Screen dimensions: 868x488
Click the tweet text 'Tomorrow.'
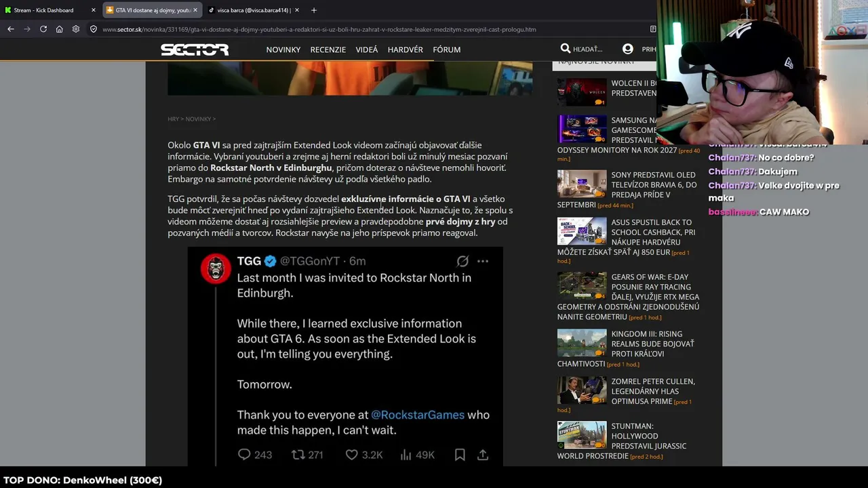pos(264,384)
